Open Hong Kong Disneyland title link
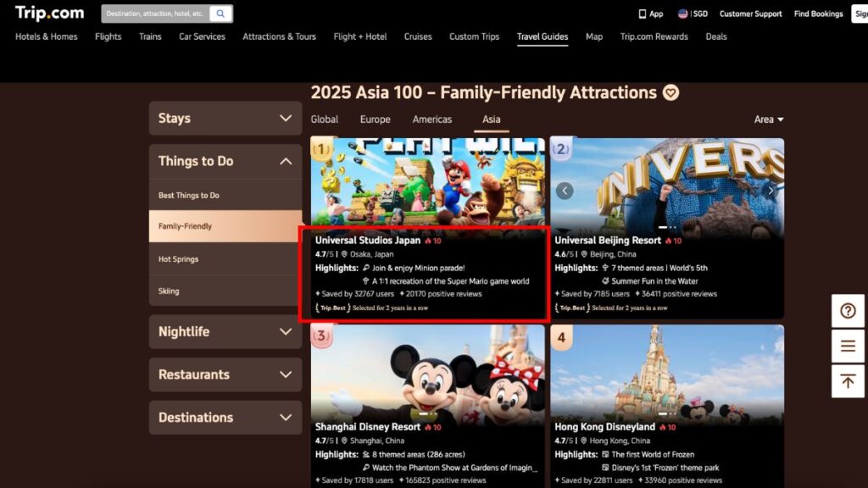This screenshot has height=488, width=868. point(604,427)
